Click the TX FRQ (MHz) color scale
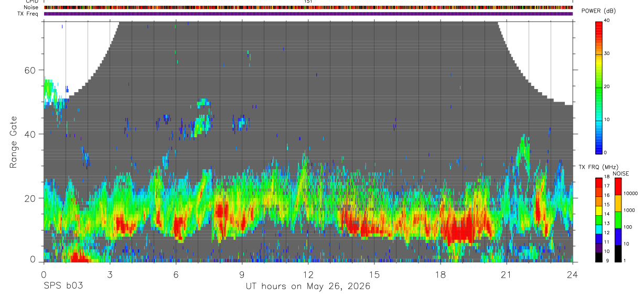 pyautogui.click(x=599, y=220)
